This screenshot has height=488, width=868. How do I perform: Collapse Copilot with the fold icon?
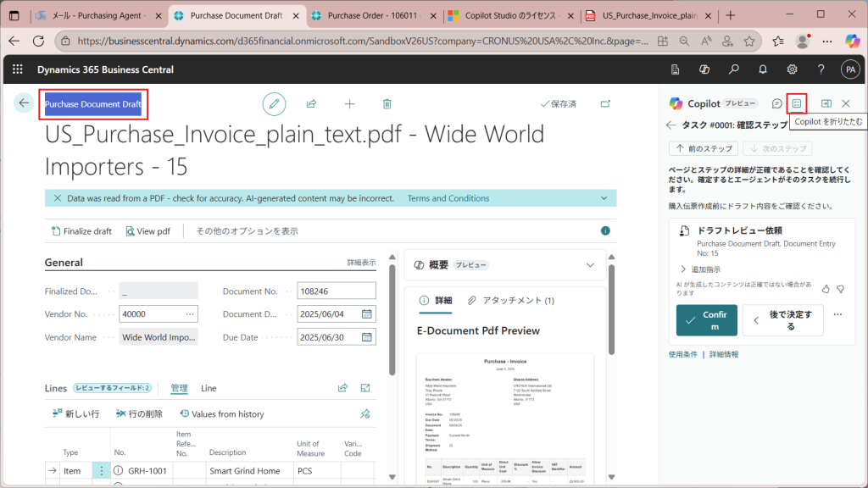point(797,103)
